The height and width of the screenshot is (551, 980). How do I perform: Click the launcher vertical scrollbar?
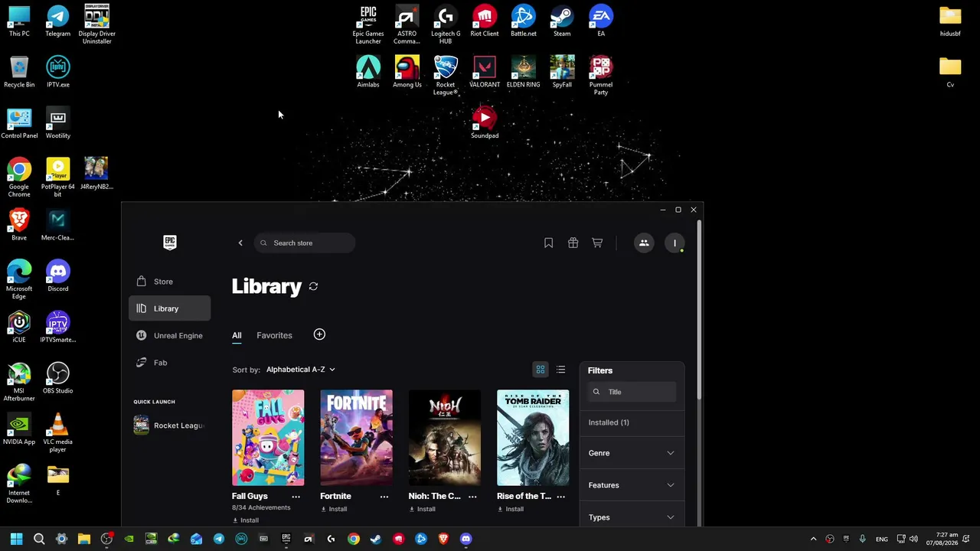(x=698, y=309)
